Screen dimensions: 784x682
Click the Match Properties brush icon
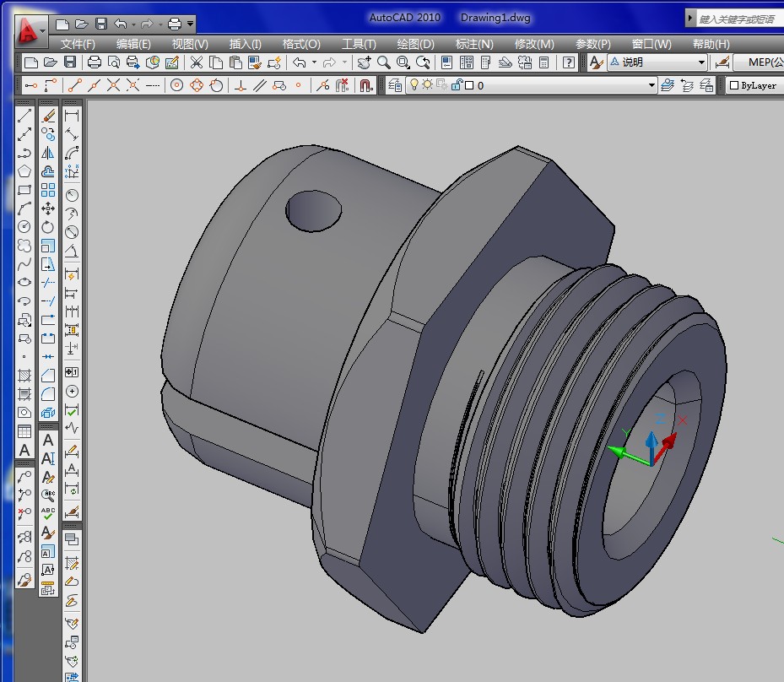click(255, 62)
